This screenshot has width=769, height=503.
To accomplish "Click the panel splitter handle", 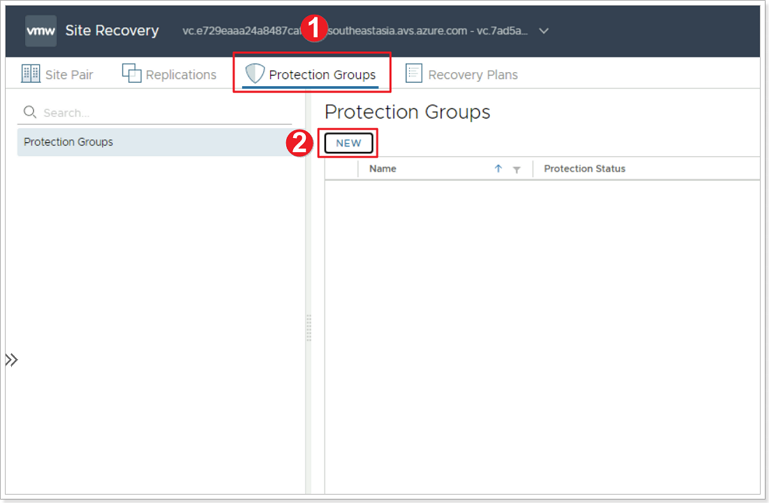I will point(308,328).
